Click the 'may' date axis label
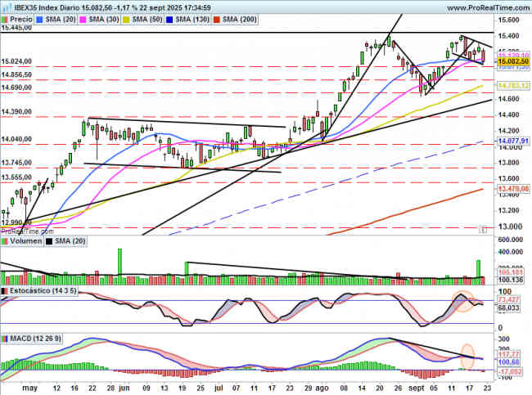This screenshot has height=395, width=532. click(29, 388)
